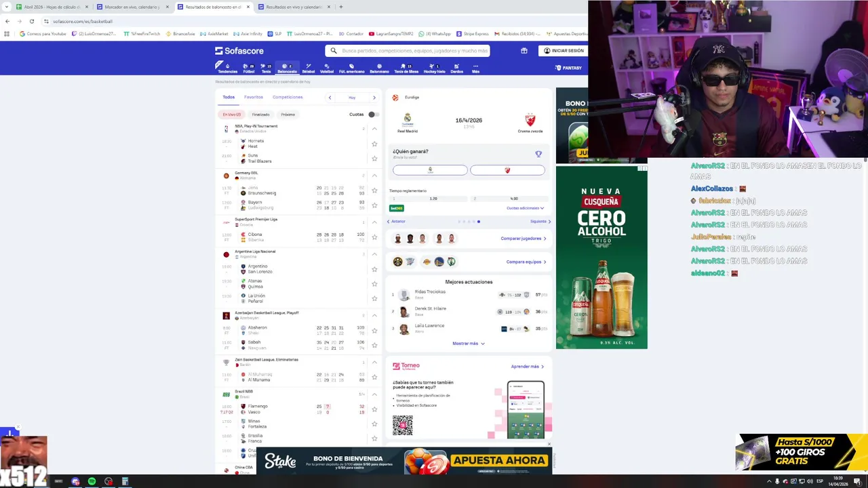Star the Flamengo vs Vasco match

pos(374,409)
